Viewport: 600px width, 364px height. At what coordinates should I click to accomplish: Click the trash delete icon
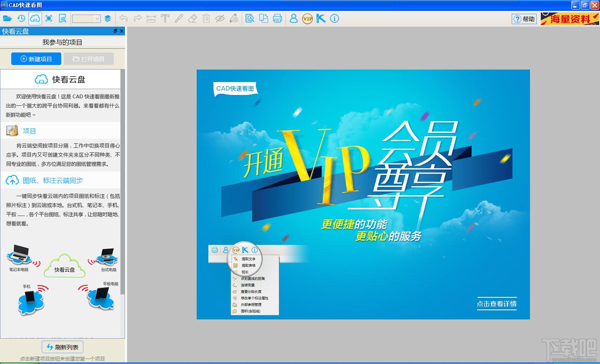pyautogui.click(x=206, y=18)
